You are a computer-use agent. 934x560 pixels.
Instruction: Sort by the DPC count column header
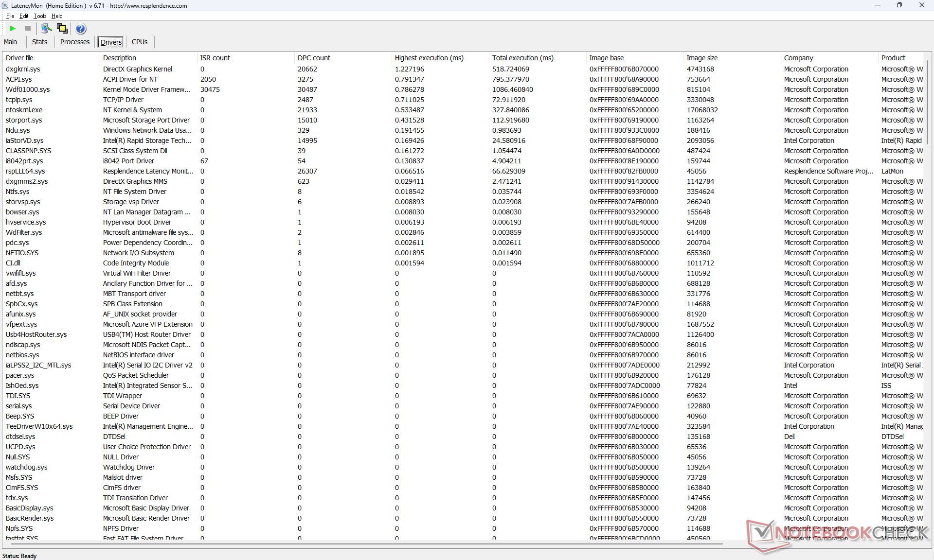point(314,58)
